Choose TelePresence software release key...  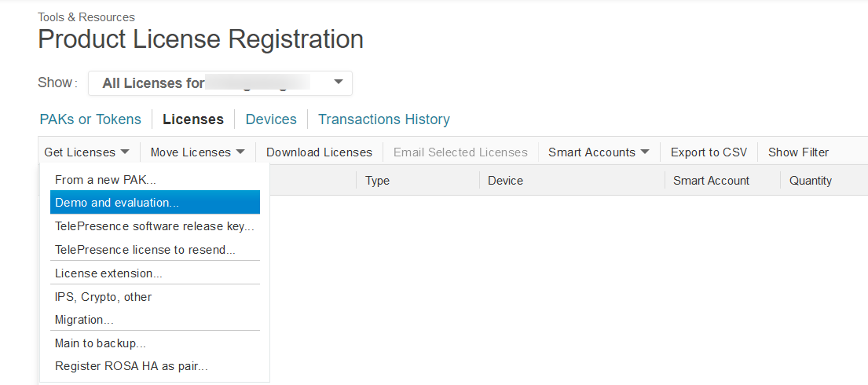(155, 226)
